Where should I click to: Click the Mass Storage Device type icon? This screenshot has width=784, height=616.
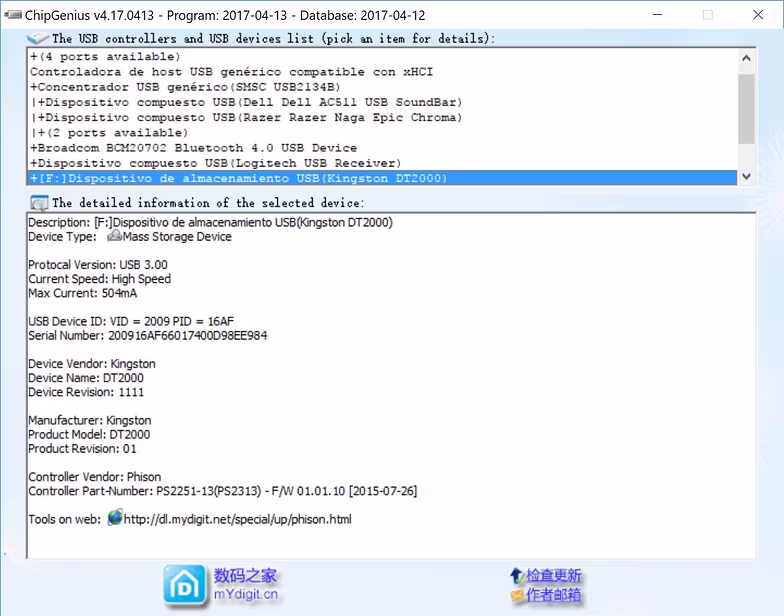(114, 236)
